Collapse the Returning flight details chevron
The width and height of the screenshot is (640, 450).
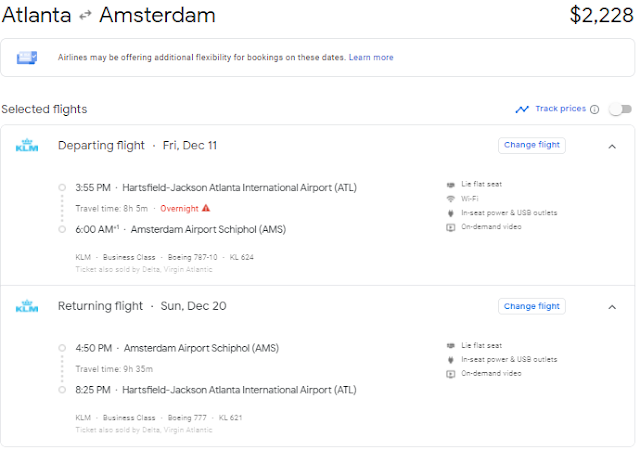click(612, 307)
